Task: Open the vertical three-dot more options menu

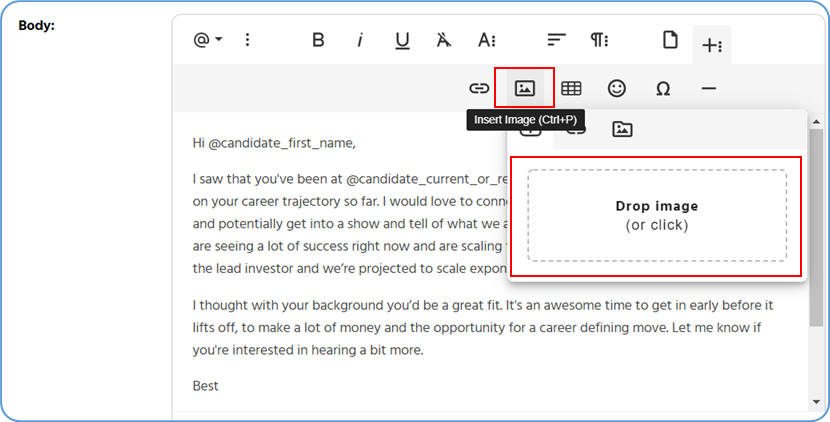Action: coord(248,41)
